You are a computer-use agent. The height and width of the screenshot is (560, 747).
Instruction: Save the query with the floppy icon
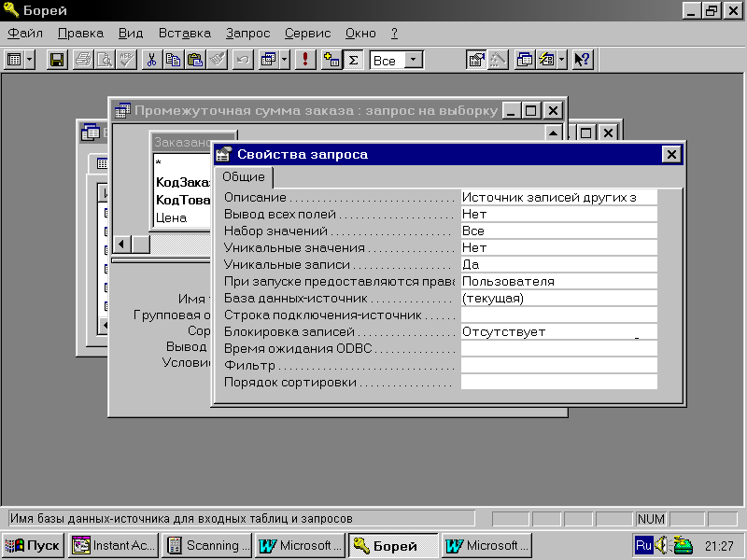[57, 60]
